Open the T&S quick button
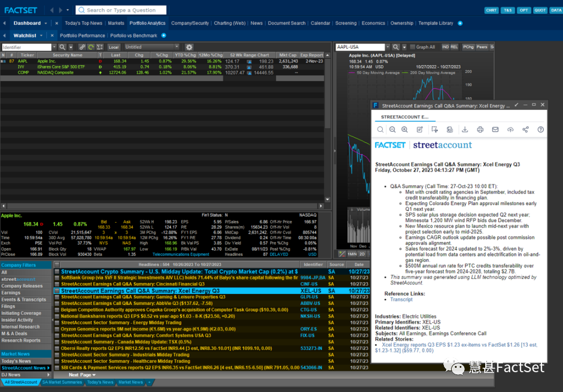This screenshot has width=563, height=392. pos(507,10)
